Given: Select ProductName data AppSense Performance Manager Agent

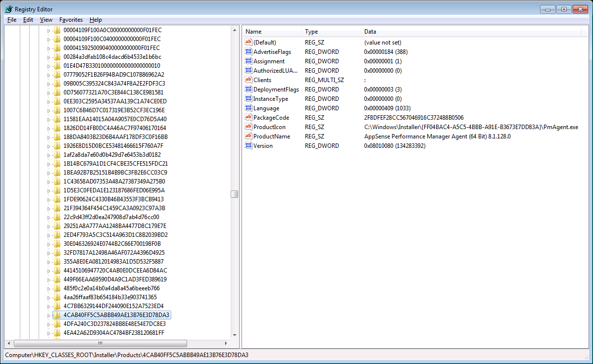Looking at the screenshot, I should pyautogui.click(x=437, y=136).
